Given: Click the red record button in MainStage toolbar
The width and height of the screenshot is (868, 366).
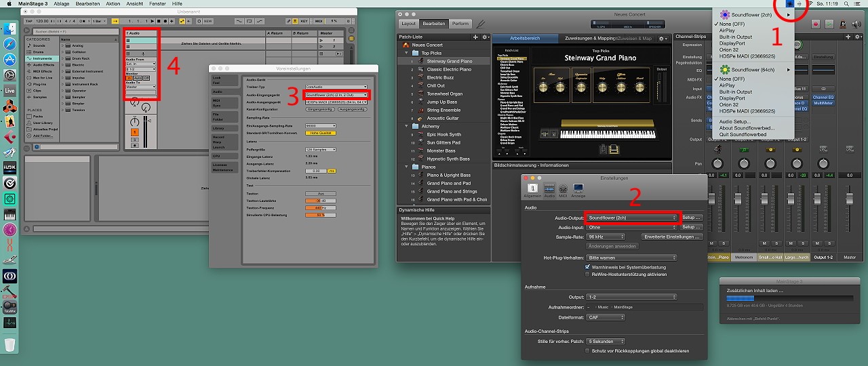Looking at the screenshot, I should click(817, 23).
